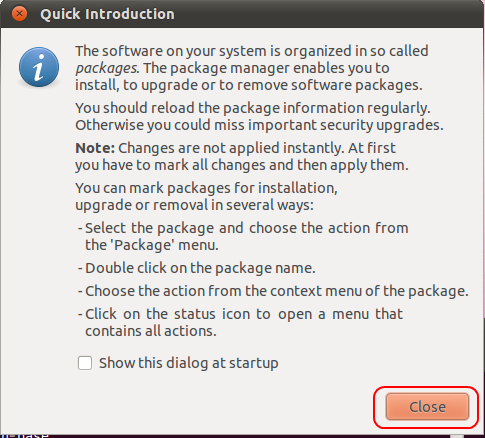Viewport: 485px width, 438px height.
Task: Click the first paragraph about software organization
Action: [x=252, y=68]
